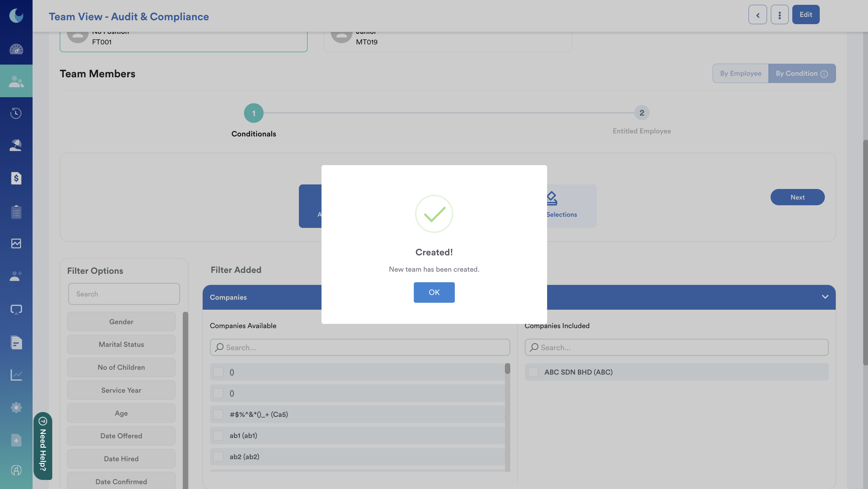Open the add-user recruitment icon in sidebar
Viewport: 868px width, 489px height.
tap(16, 276)
